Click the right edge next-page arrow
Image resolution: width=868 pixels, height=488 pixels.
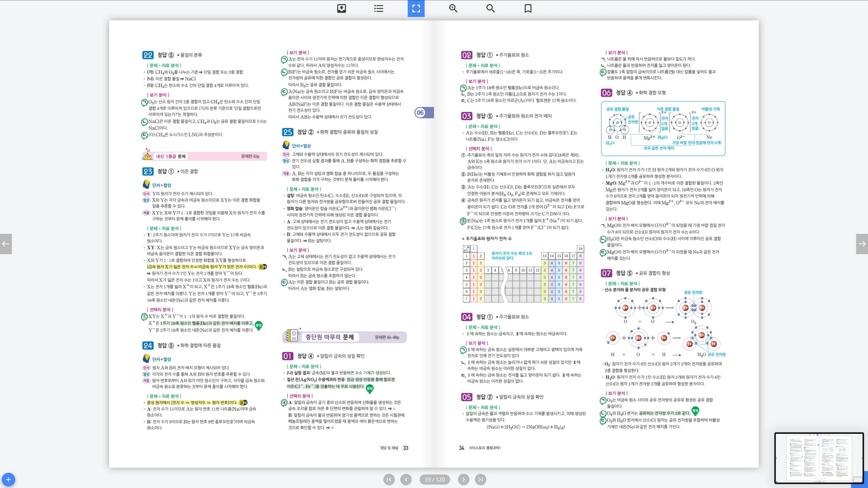point(862,244)
